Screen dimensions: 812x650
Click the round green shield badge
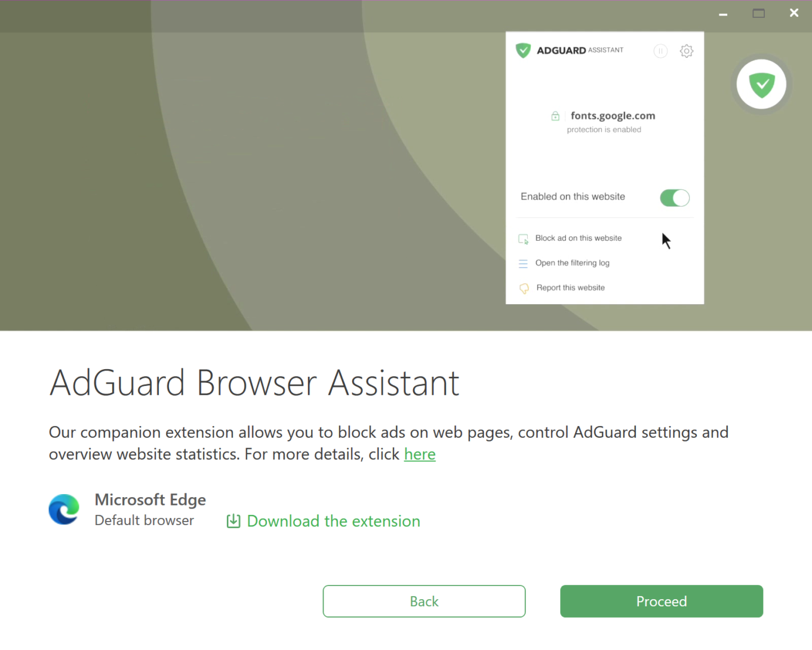pyautogui.click(x=761, y=85)
